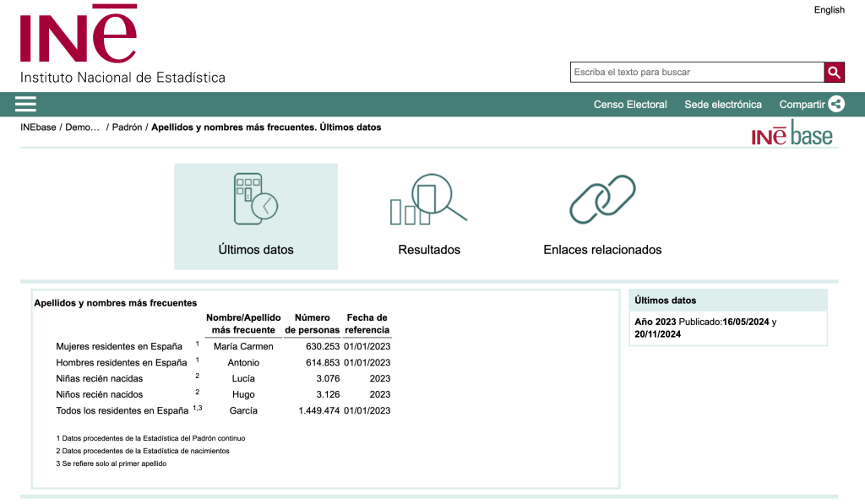
Task: Select the Resultados tab label
Action: (429, 250)
